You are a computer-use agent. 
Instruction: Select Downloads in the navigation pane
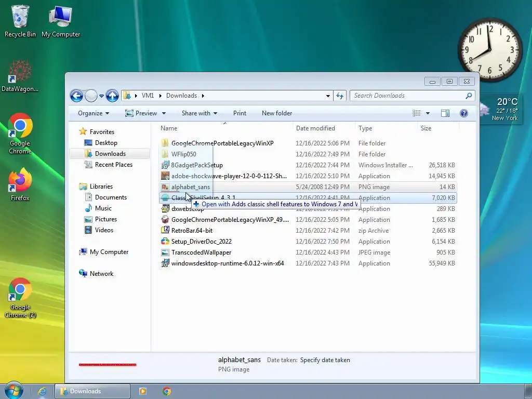tap(110, 154)
